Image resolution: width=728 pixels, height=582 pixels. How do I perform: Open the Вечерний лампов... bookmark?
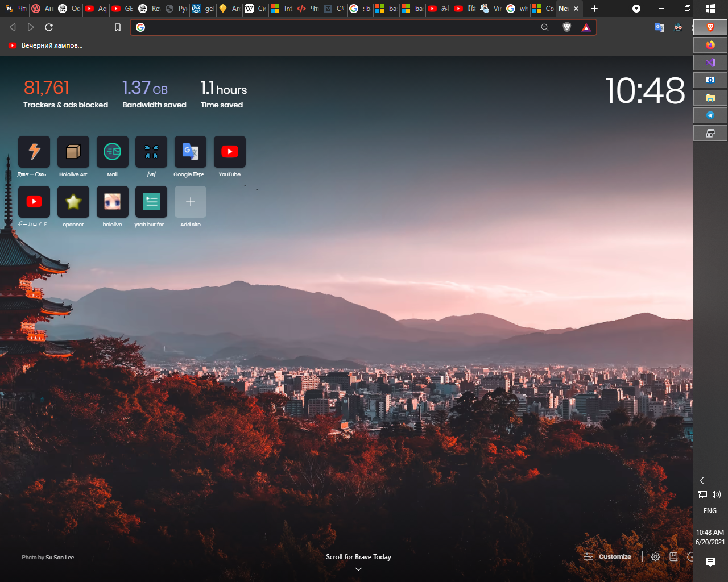(x=45, y=45)
